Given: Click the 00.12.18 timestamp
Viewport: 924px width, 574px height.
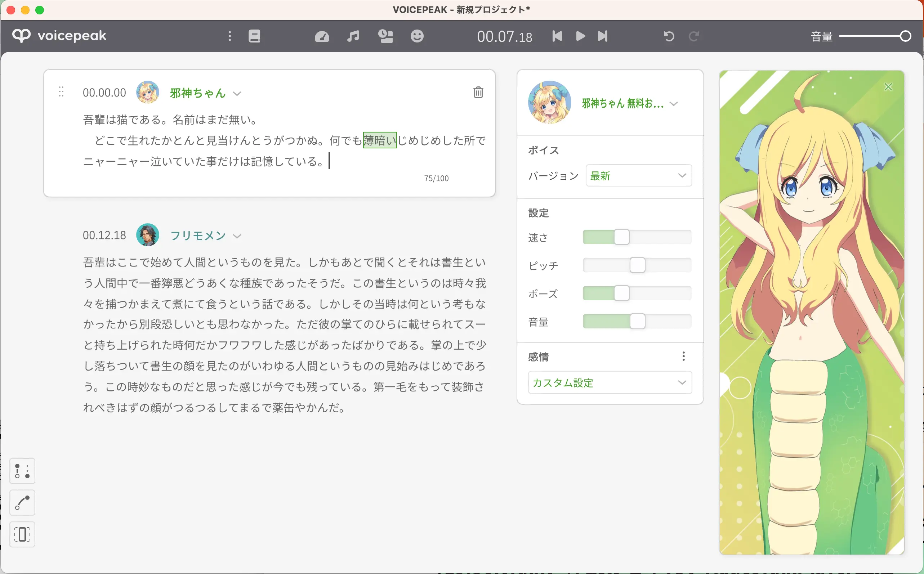Looking at the screenshot, I should click(x=104, y=236).
